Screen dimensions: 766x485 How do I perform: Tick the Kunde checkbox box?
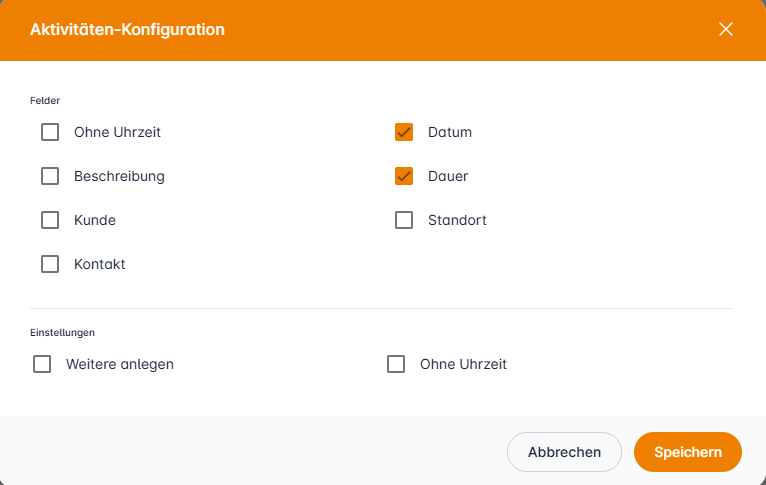(x=50, y=220)
